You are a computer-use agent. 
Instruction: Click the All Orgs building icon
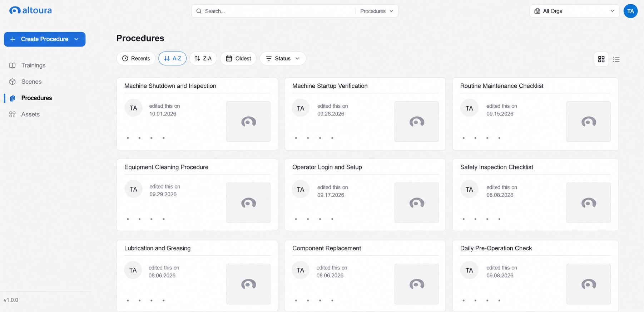[537, 11]
